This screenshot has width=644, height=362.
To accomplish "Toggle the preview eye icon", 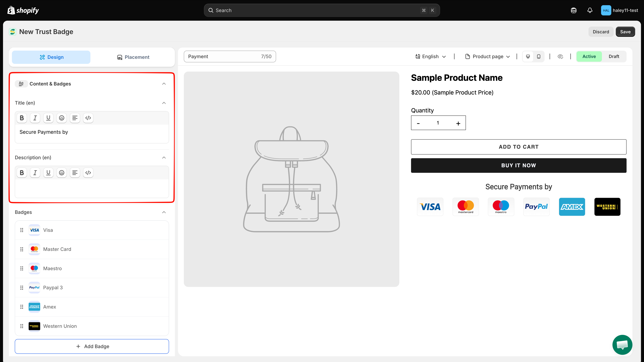I will (x=560, y=56).
